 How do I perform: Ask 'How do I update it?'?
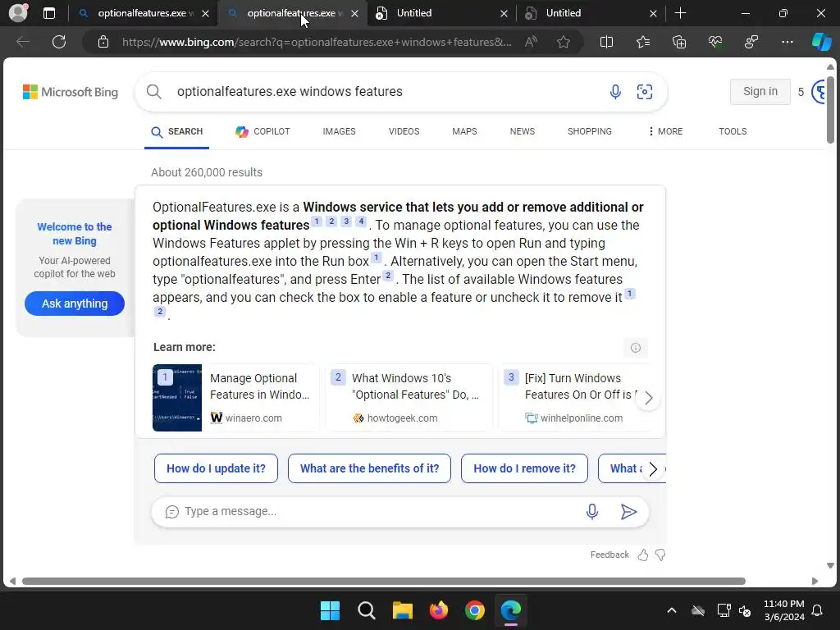pyautogui.click(x=216, y=468)
